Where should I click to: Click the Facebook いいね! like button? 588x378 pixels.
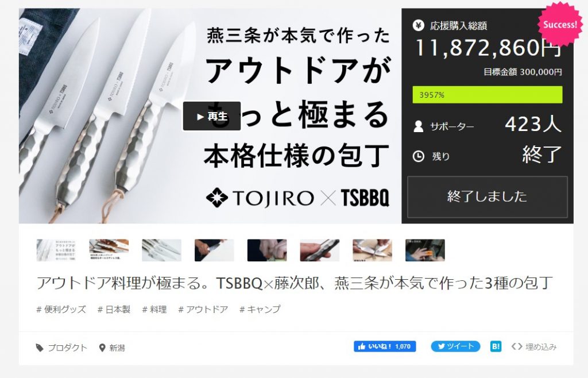(385, 346)
